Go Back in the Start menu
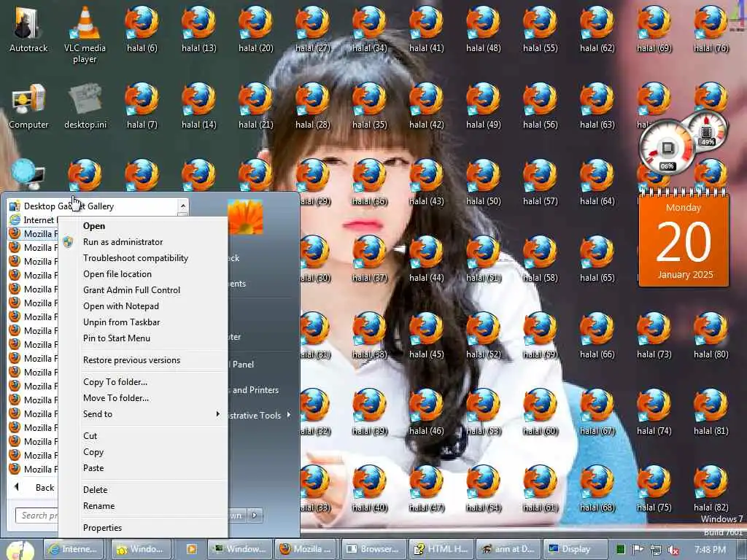Screen dimensions: 747x560 [x=34, y=487]
